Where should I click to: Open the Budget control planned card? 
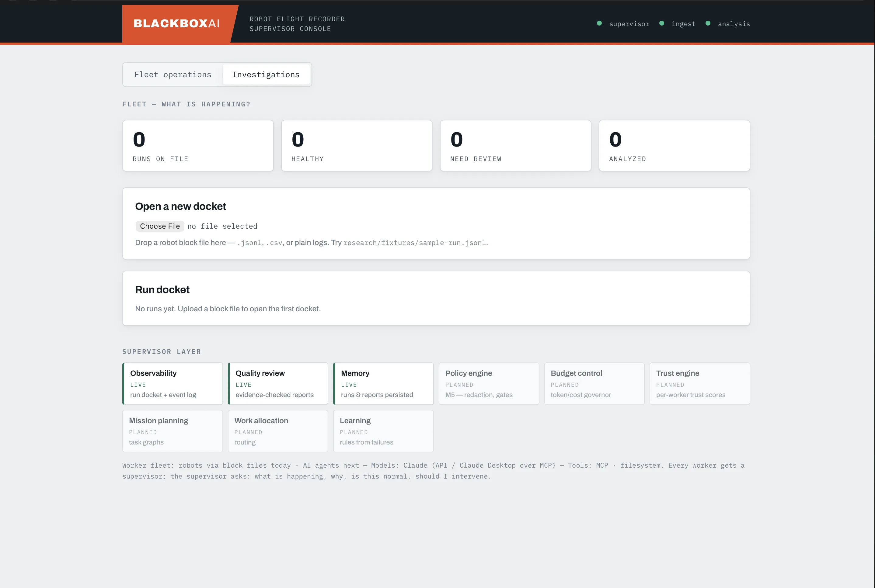coord(594,384)
